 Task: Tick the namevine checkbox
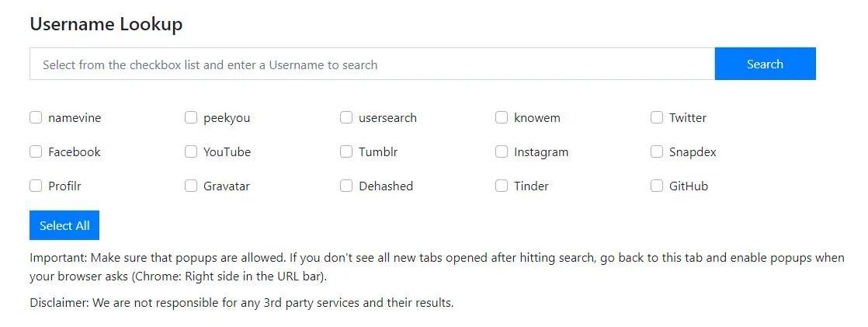[36, 118]
